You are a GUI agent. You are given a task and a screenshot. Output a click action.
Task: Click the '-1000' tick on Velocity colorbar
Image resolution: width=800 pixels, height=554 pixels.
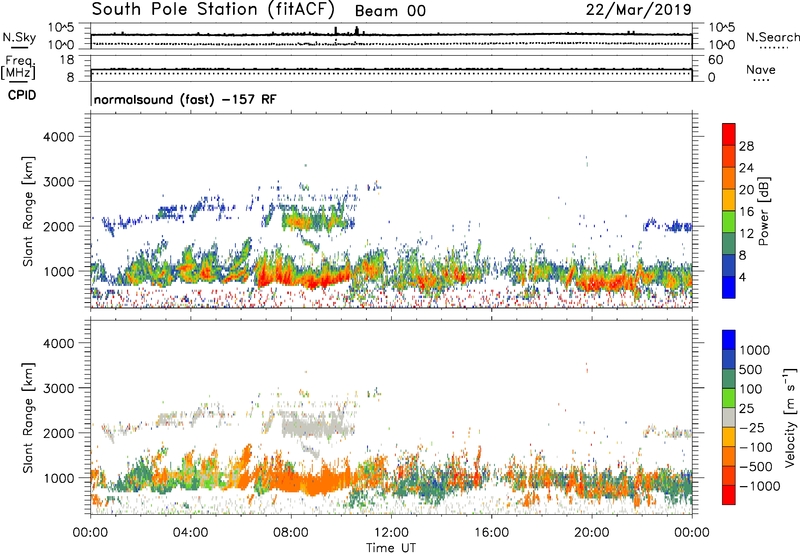pyautogui.click(x=760, y=486)
